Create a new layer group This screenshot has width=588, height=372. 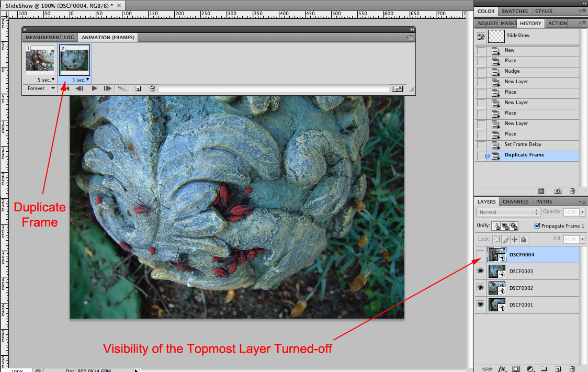pyautogui.click(x=544, y=368)
